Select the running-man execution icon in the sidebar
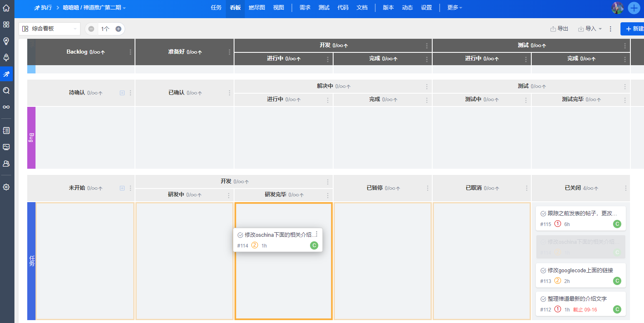 coord(6,74)
